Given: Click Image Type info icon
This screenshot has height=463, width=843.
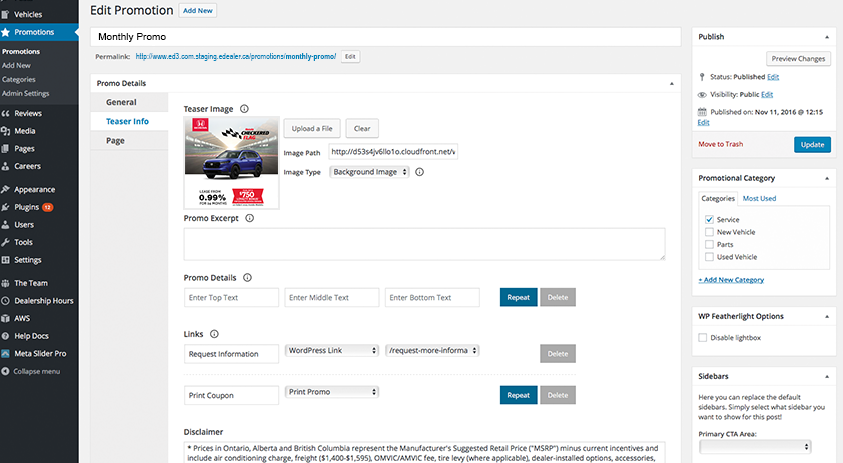Looking at the screenshot, I should coord(419,172).
